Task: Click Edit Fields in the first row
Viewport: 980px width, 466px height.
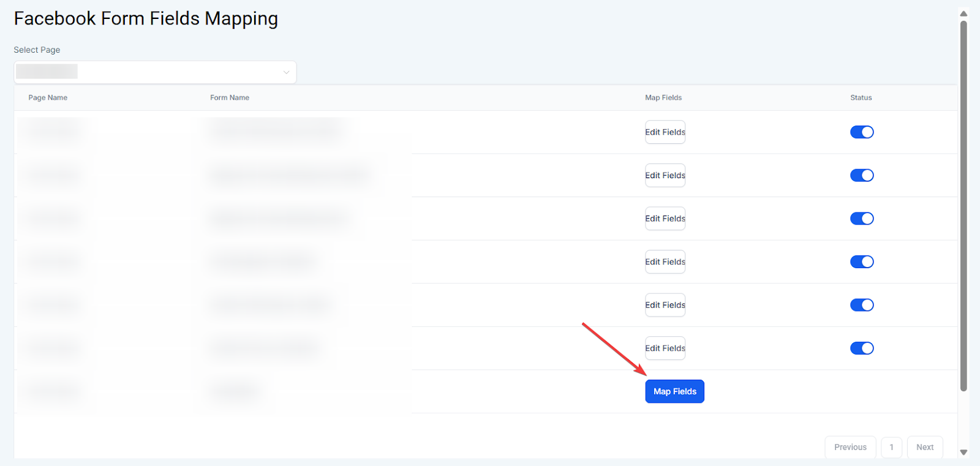Action: pyautogui.click(x=665, y=132)
